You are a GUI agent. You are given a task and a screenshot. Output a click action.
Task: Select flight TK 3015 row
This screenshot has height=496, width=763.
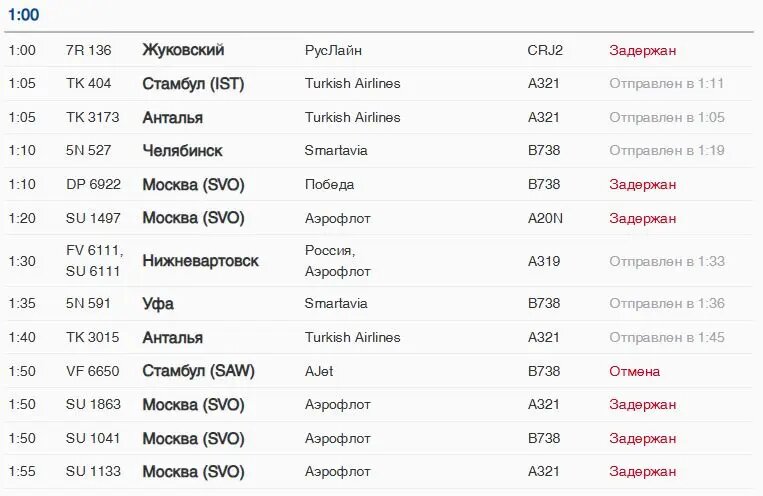click(92, 337)
